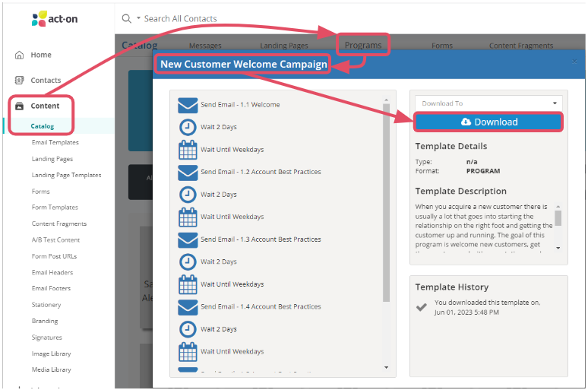Click the blue Download button
Screen dimensions: 588x390
tap(488, 122)
